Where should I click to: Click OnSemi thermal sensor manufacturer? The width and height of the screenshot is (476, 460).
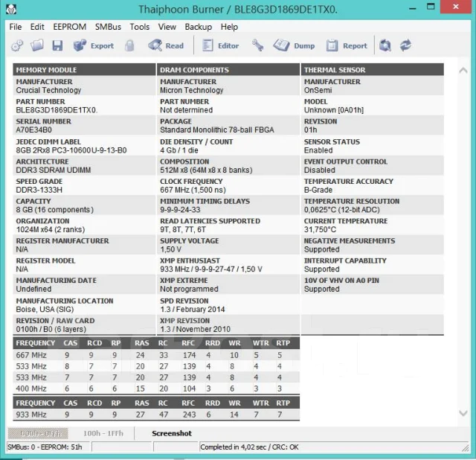tap(318, 90)
